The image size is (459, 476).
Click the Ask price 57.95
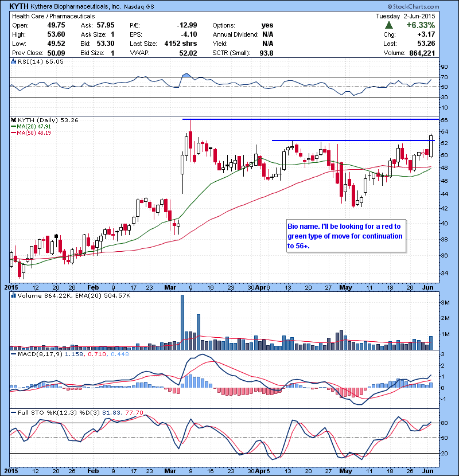106,25
